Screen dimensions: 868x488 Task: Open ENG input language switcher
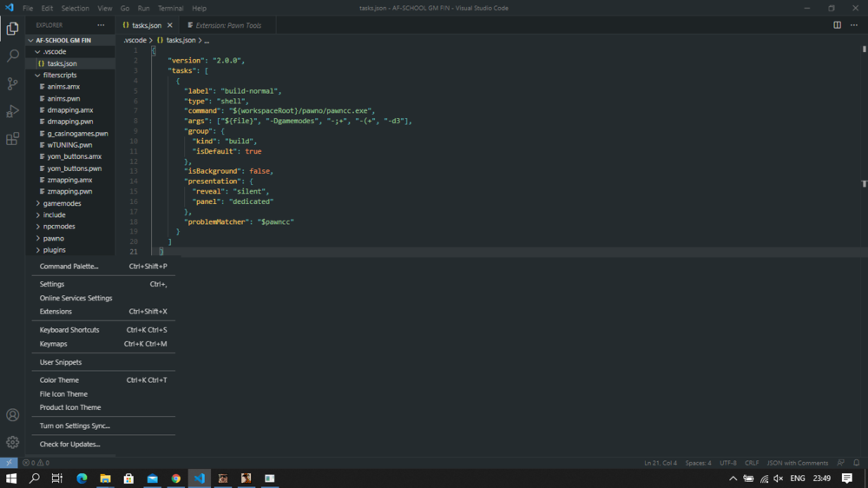point(797,478)
